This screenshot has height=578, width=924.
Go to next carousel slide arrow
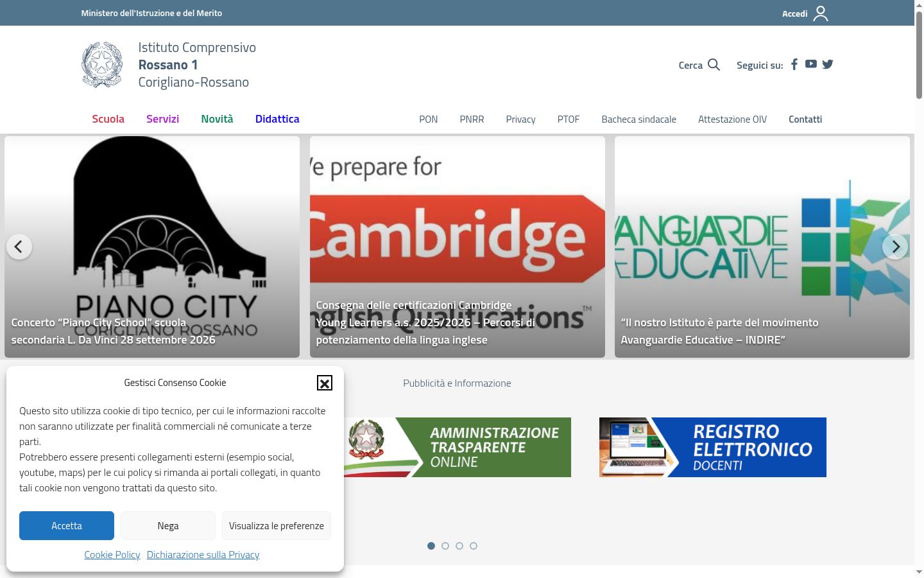pos(895,247)
